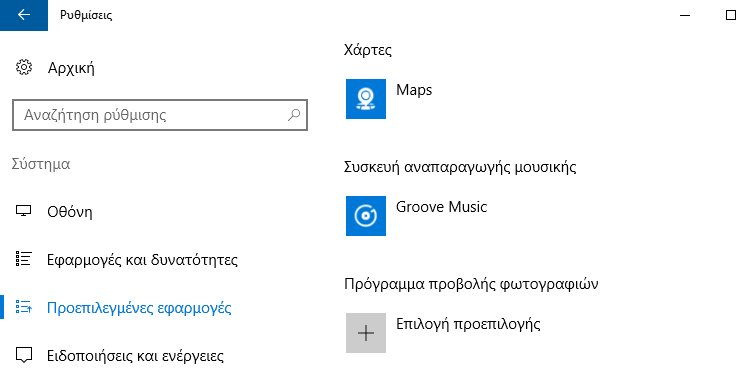The height and width of the screenshot is (376, 750).
Task: Click the Προεπιλεγμένες εφαρμογές sidebar icon
Action: pos(23,307)
